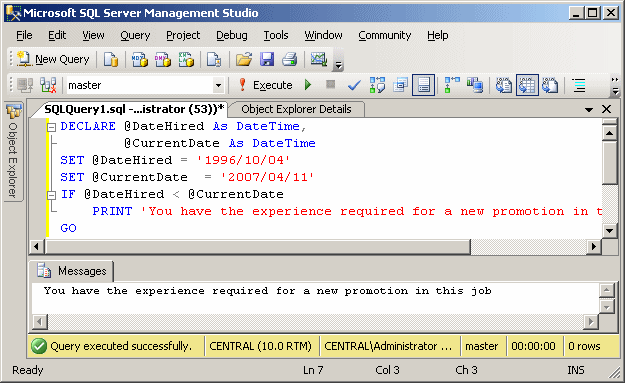
Task: Click the editor vertical scrollbar thumb
Action: (x=609, y=163)
